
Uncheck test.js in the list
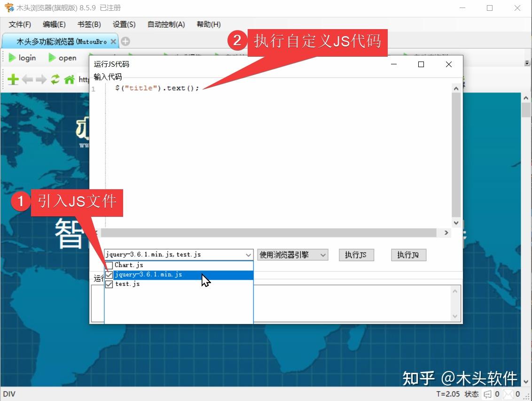pos(109,284)
